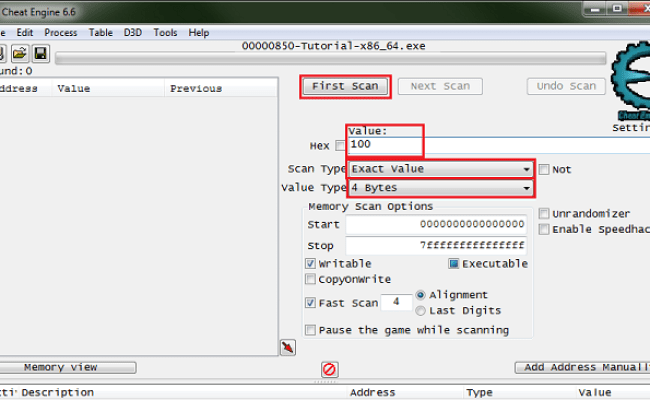The width and height of the screenshot is (650, 400).
Task: Click the Start address field
Action: point(436,224)
